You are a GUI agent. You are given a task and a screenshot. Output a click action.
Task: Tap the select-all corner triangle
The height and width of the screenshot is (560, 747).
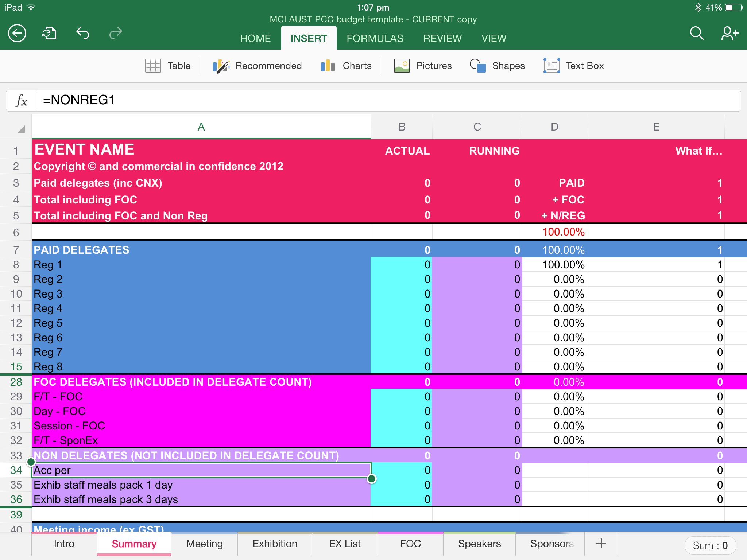(21, 129)
